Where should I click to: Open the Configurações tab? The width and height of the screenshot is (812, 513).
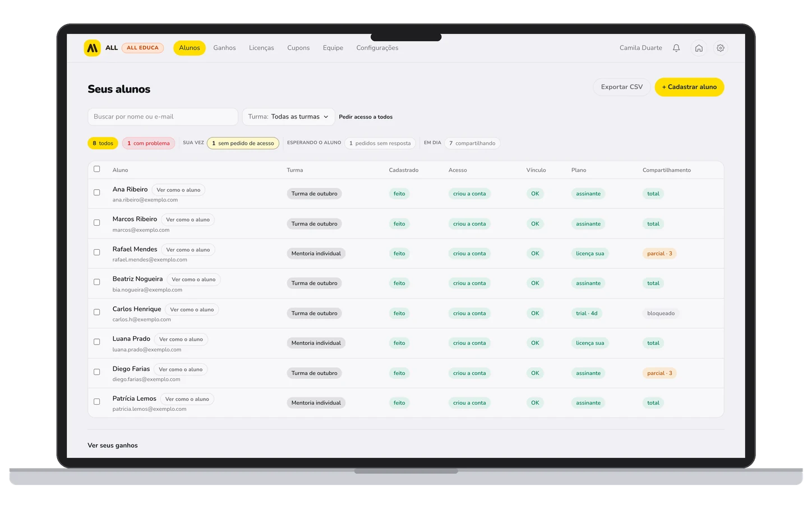377,48
